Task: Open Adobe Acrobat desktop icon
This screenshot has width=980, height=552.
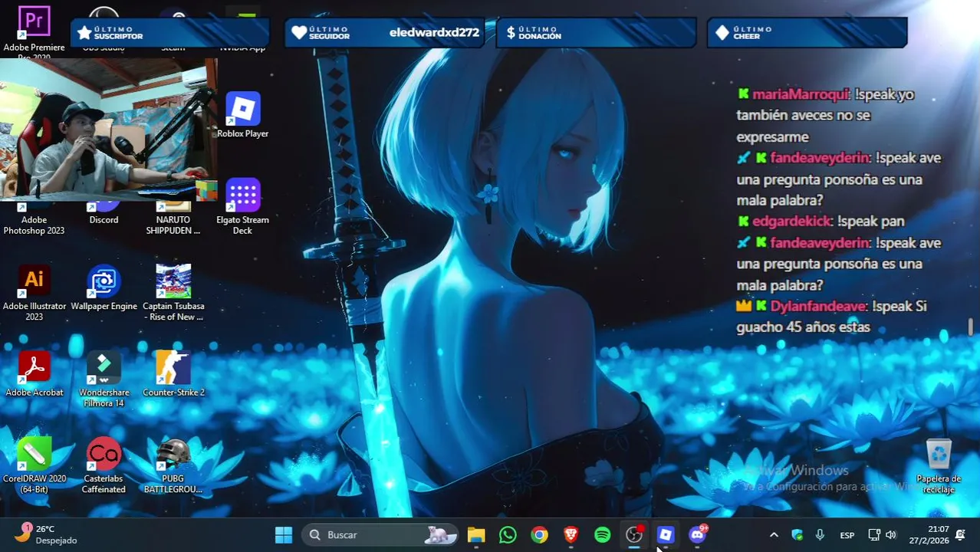Action: 34,373
